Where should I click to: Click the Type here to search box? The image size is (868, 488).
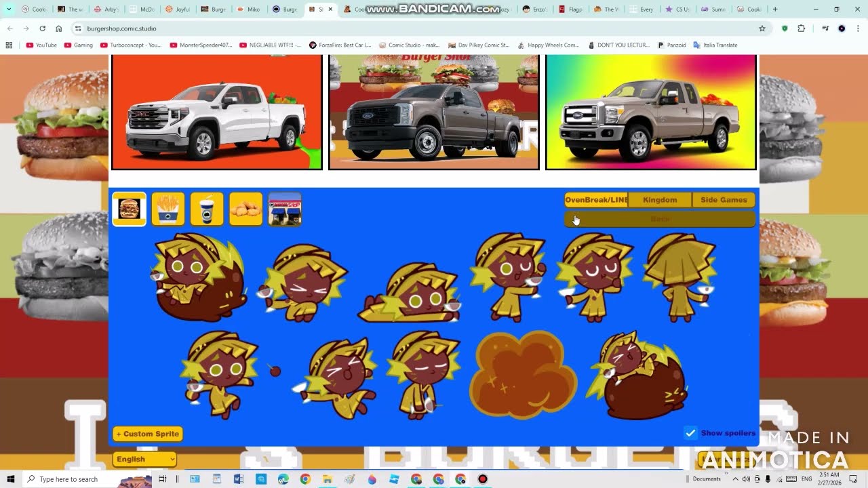87,479
